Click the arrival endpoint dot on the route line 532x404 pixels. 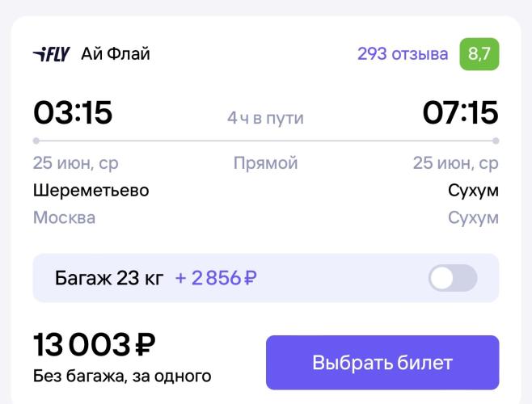click(496, 141)
